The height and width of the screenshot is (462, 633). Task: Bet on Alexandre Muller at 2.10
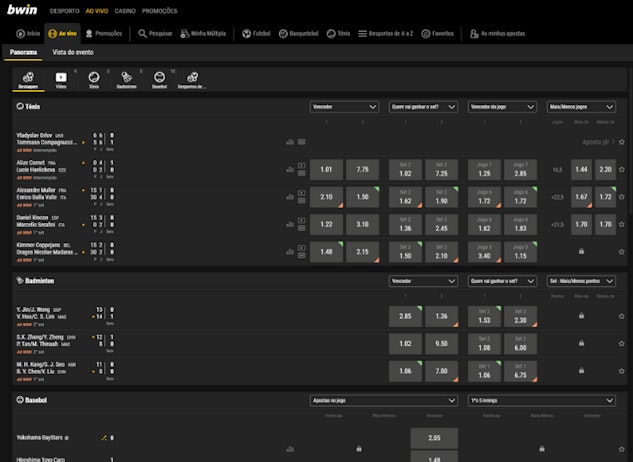(x=326, y=197)
